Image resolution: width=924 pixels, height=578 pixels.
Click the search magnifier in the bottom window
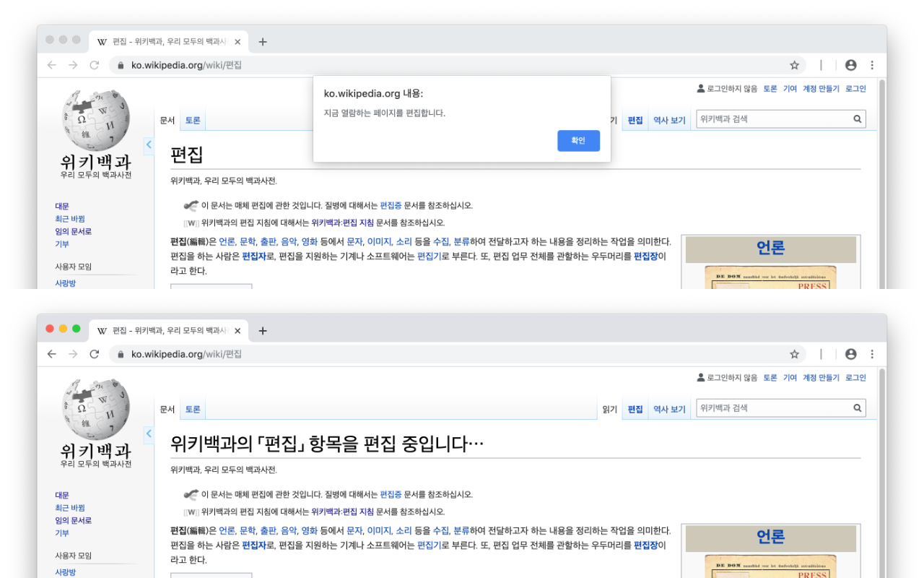[858, 408]
